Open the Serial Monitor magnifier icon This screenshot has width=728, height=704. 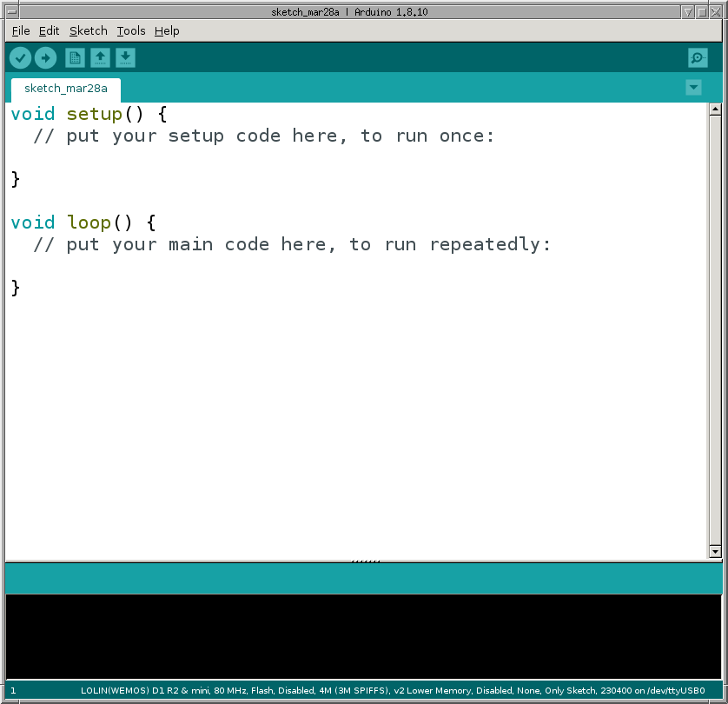coord(698,58)
